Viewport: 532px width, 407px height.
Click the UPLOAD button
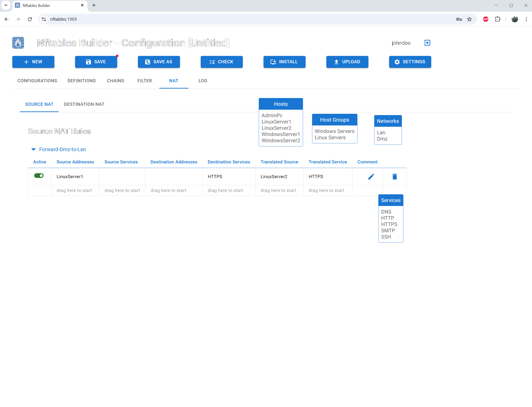(x=347, y=62)
